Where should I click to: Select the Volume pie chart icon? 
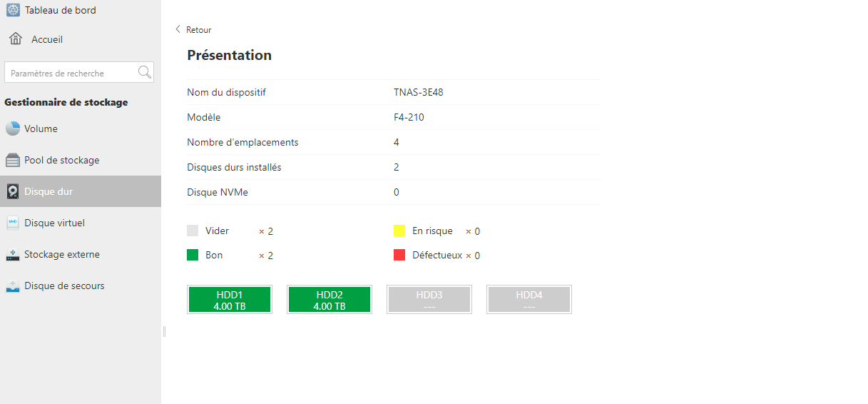pyautogui.click(x=13, y=128)
